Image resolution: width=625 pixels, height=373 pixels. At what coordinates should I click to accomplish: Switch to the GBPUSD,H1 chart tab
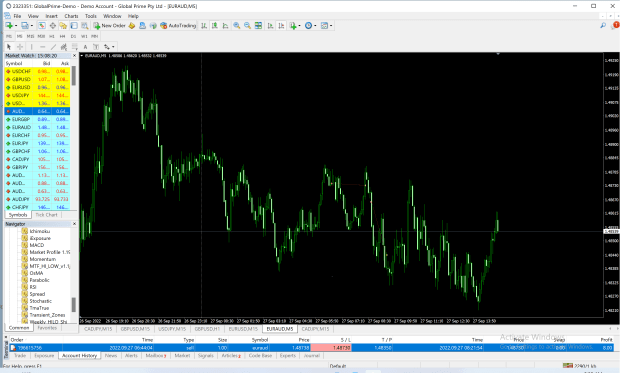click(x=207, y=329)
